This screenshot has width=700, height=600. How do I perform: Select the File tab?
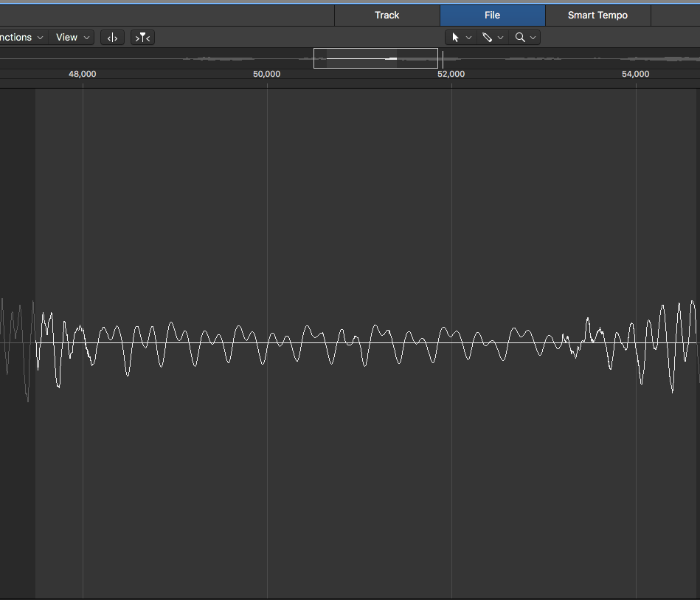(493, 15)
